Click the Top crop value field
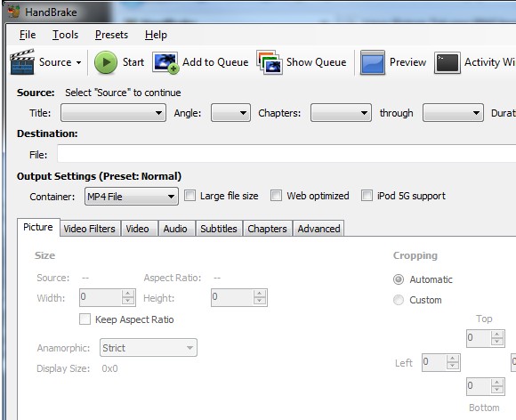 coord(479,338)
